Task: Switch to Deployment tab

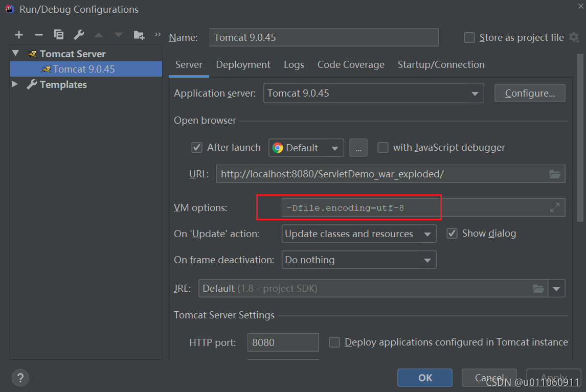Action: (x=243, y=64)
